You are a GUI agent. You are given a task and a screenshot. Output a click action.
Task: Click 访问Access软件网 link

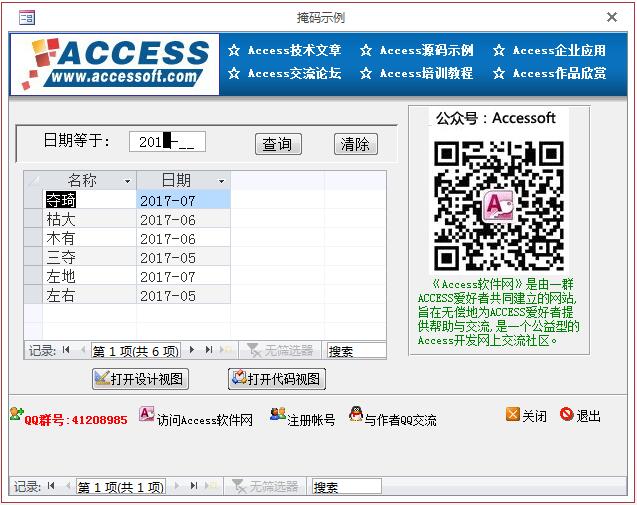pyautogui.click(x=205, y=420)
